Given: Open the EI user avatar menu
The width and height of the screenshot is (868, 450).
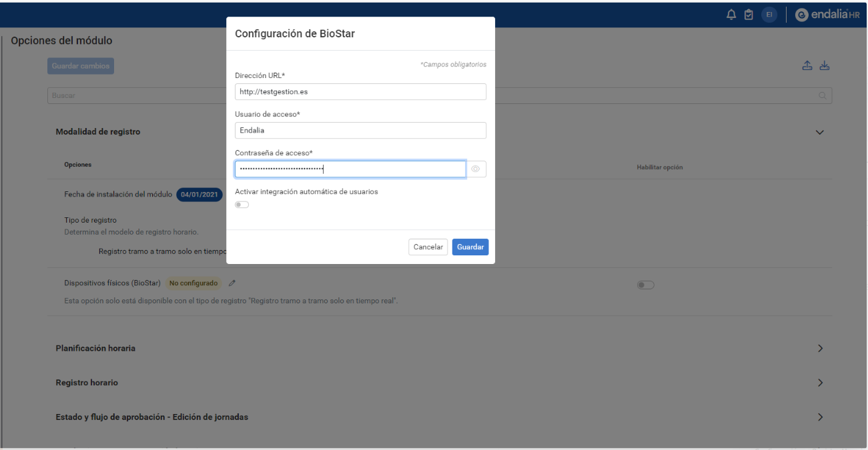Looking at the screenshot, I should [769, 15].
